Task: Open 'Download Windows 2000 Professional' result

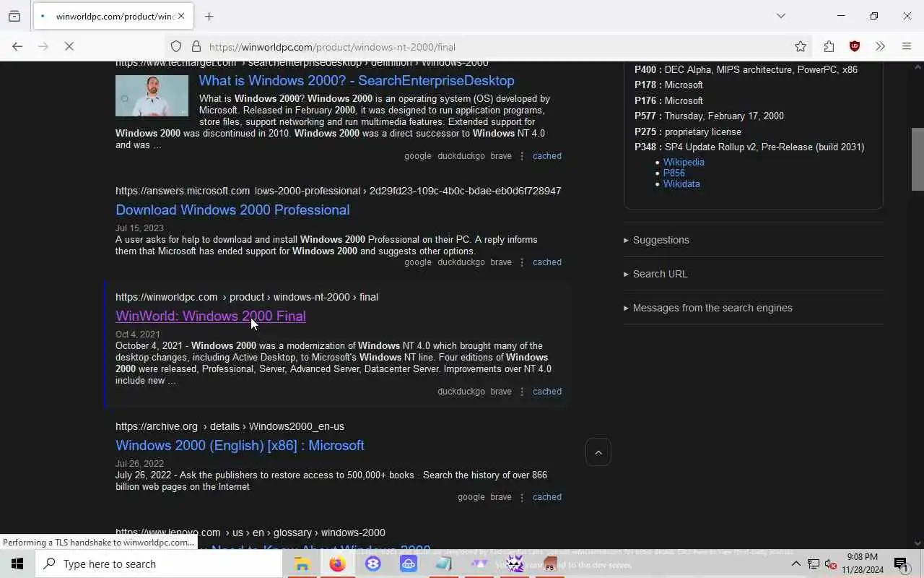Action: (232, 210)
